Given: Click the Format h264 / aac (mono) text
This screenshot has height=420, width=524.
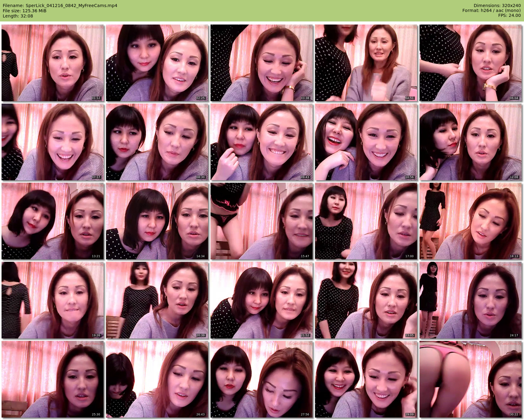Looking at the screenshot, I should pos(492,11).
